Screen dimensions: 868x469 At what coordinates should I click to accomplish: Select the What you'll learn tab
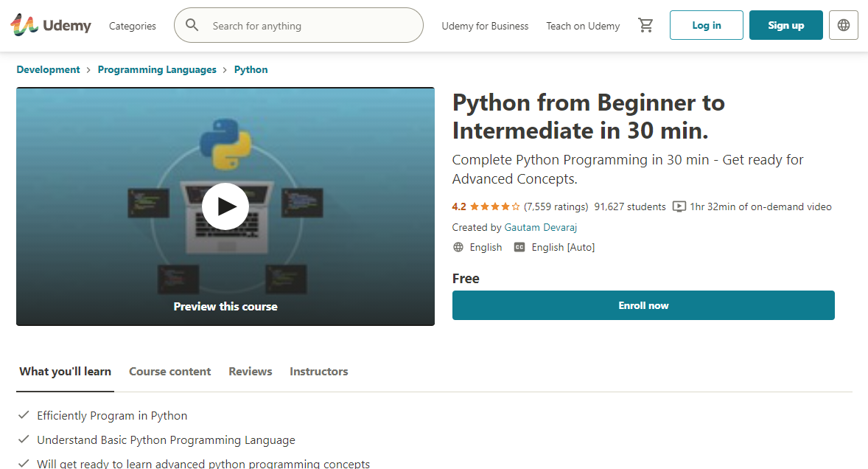pyautogui.click(x=65, y=372)
